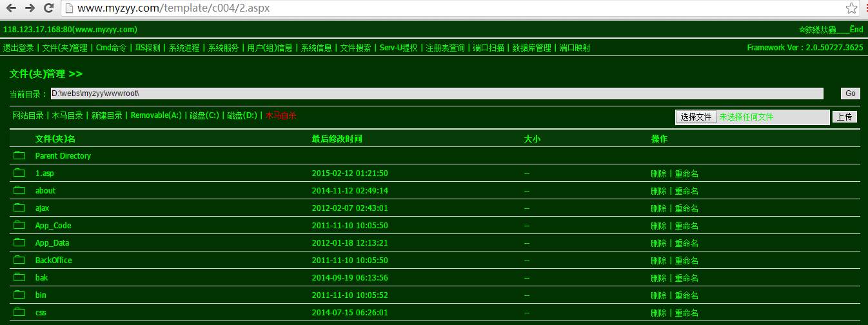The image size is (868, 325).
Task: Bookmark page with the star icon
Action: (x=851, y=8)
